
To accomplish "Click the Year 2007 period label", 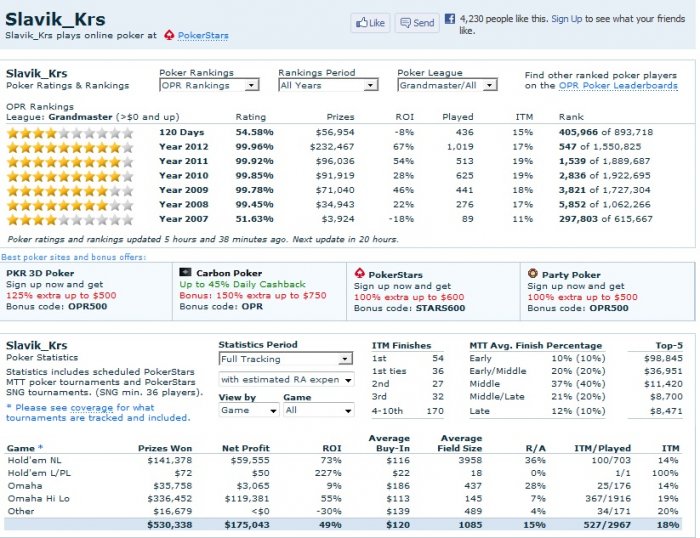I will click(183, 219).
